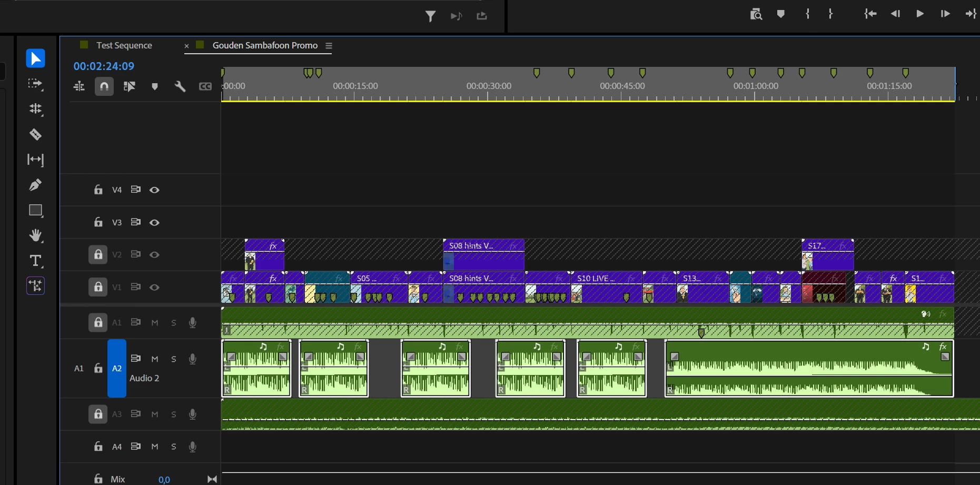The height and width of the screenshot is (485, 980).
Task: Select the Type tool
Action: (x=35, y=261)
